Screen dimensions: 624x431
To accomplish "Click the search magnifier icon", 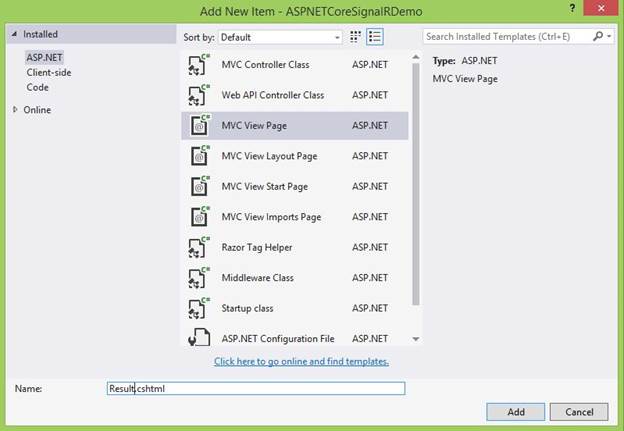I will point(597,37).
